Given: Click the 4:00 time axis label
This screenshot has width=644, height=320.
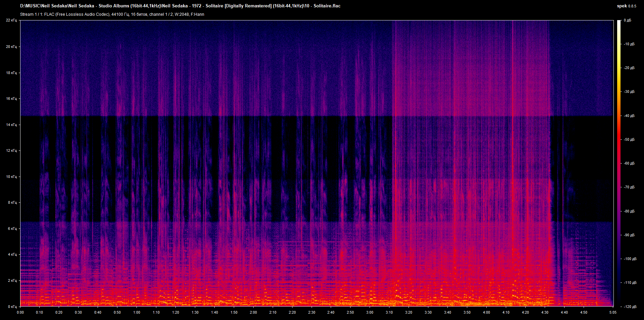Looking at the screenshot, I should 486,312.
